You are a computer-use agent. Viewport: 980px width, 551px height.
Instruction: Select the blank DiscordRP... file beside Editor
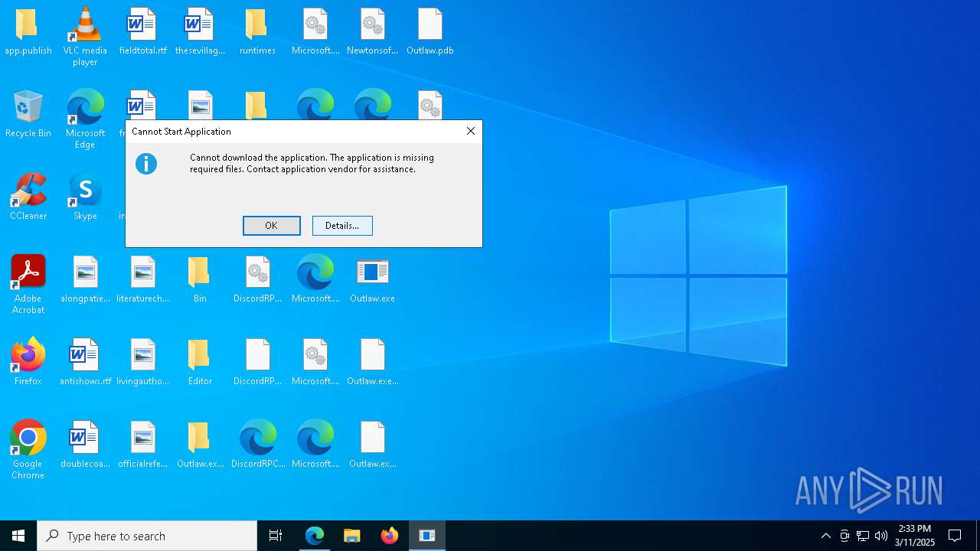click(257, 363)
